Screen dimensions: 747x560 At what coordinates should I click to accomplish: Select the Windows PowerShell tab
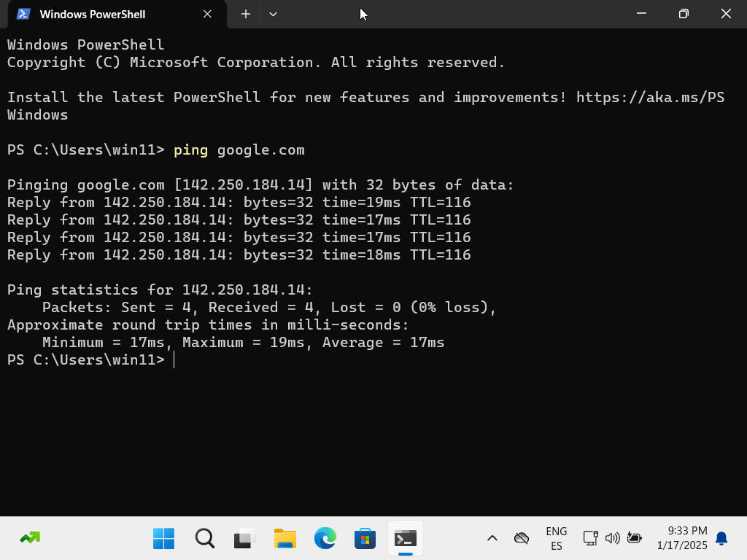(x=117, y=15)
